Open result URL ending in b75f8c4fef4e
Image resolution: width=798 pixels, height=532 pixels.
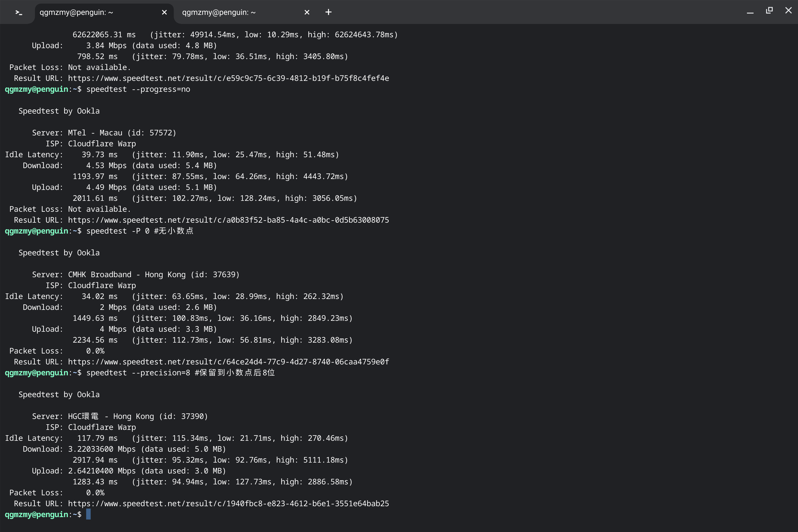point(228,78)
